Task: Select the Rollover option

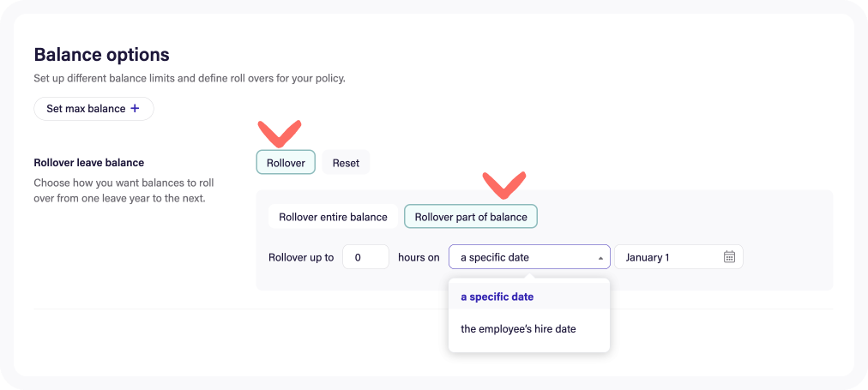Action: point(286,163)
